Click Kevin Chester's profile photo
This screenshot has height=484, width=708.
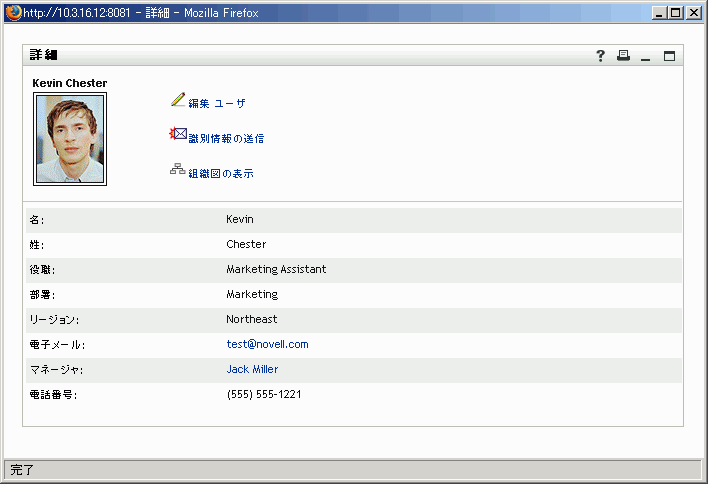70,139
